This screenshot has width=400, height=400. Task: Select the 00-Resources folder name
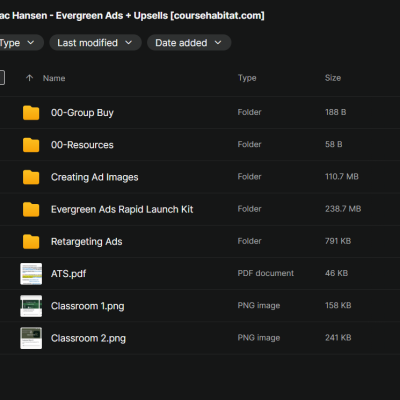(82, 145)
